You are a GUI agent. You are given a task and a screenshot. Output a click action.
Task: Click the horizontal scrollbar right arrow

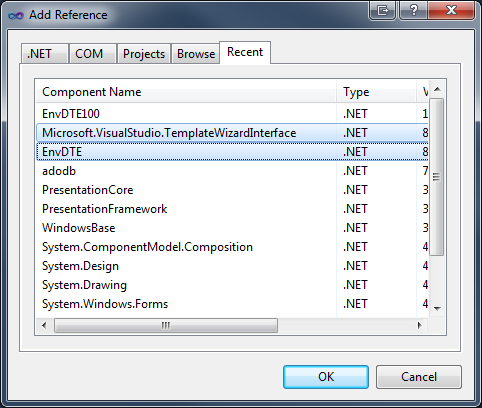[x=419, y=325]
